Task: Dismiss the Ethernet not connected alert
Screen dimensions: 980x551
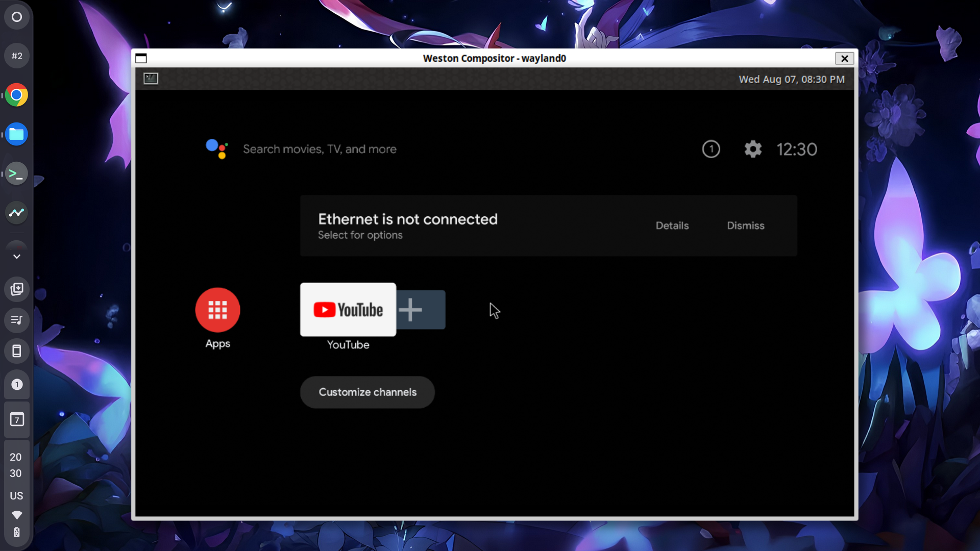Action: [746, 226]
